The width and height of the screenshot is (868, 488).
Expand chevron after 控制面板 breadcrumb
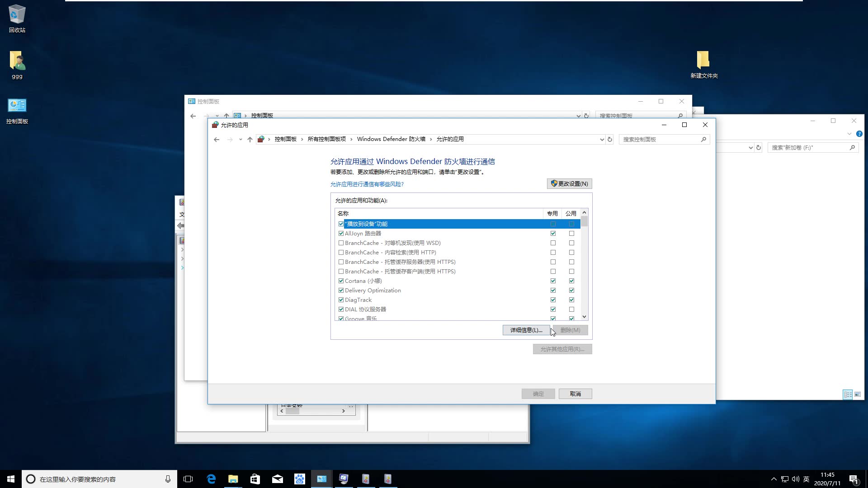[x=302, y=139]
